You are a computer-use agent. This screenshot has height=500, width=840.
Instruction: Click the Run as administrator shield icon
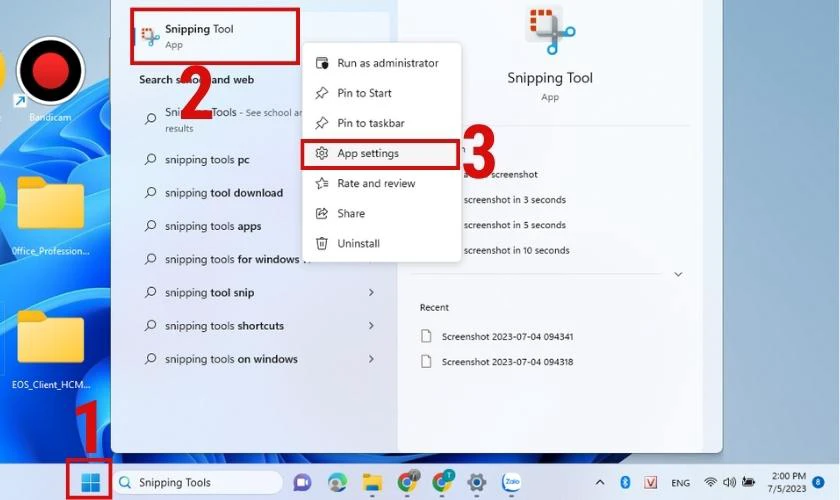pyautogui.click(x=321, y=63)
